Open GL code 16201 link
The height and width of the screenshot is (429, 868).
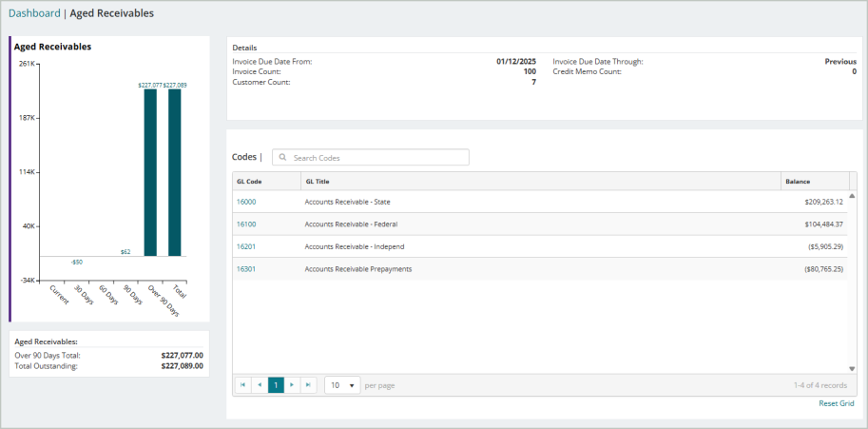[x=246, y=246]
